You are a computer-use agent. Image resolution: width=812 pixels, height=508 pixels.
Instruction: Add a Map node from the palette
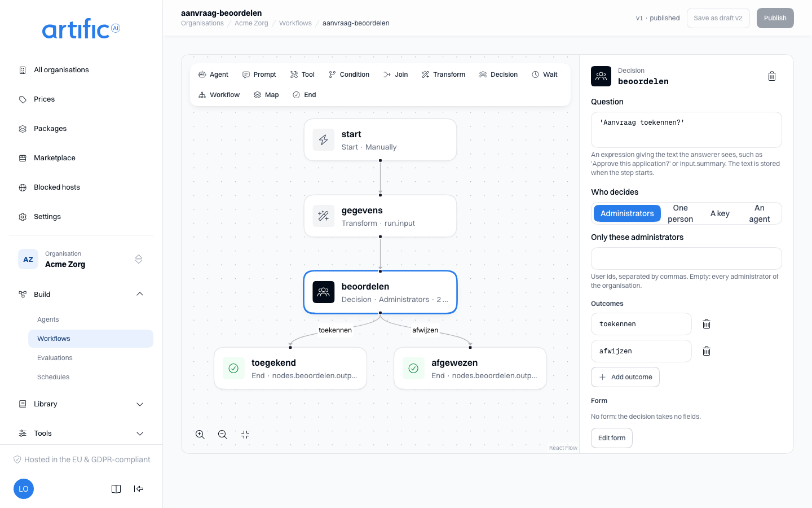266,95
